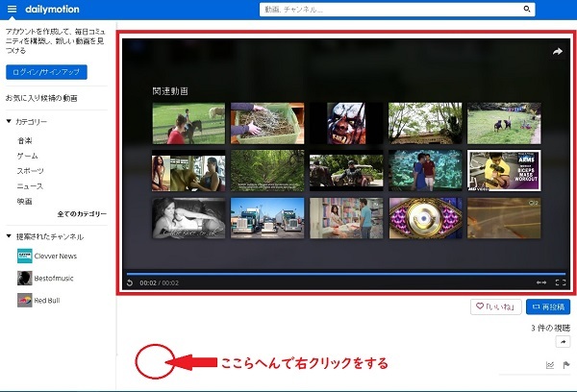Viewport: 577px width, 392px height.
Task: Select the スポーツ category
Action: coord(30,170)
